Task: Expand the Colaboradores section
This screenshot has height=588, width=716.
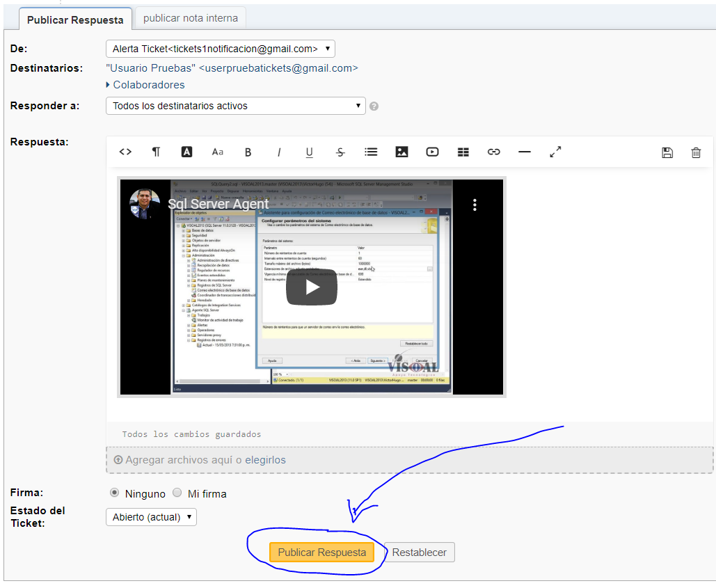Action: [x=145, y=85]
